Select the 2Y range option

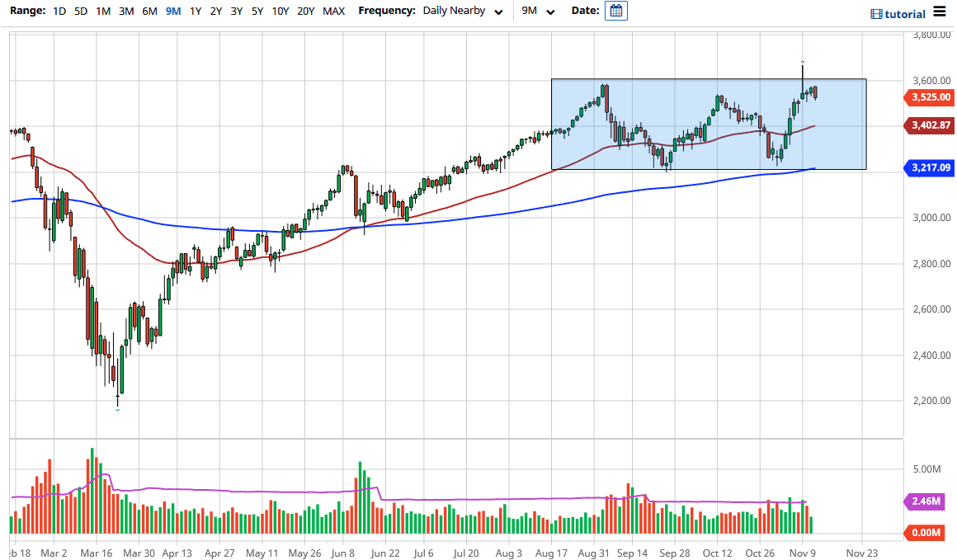pyautogui.click(x=215, y=12)
